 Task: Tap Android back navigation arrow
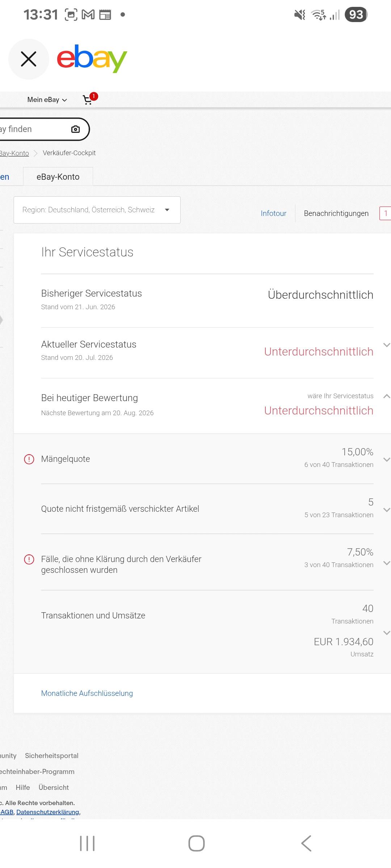tap(306, 843)
